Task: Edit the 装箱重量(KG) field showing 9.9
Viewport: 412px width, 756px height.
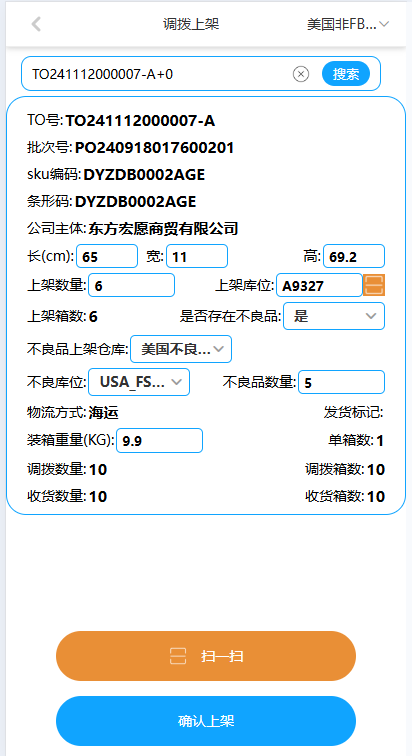Action: pos(159,441)
